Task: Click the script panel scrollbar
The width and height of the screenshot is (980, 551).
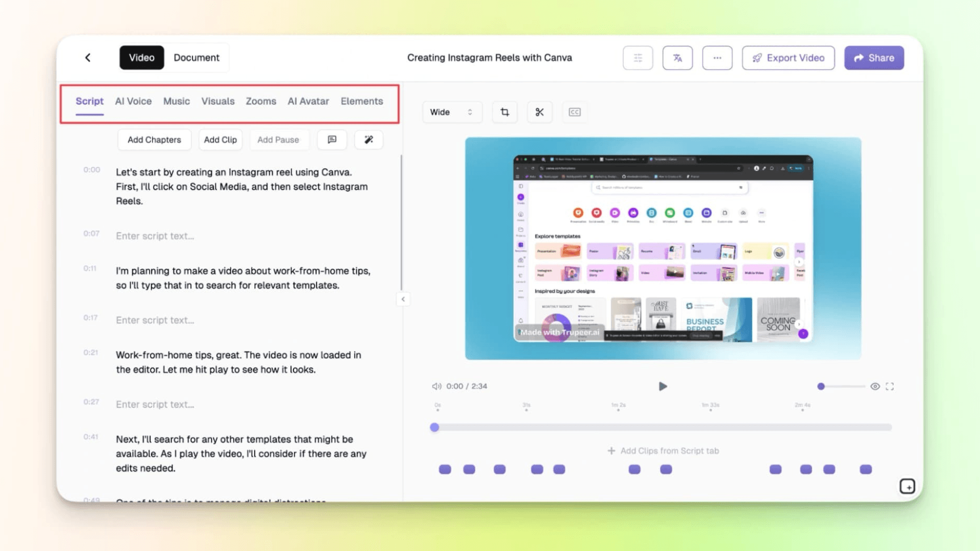Action: point(401,222)
